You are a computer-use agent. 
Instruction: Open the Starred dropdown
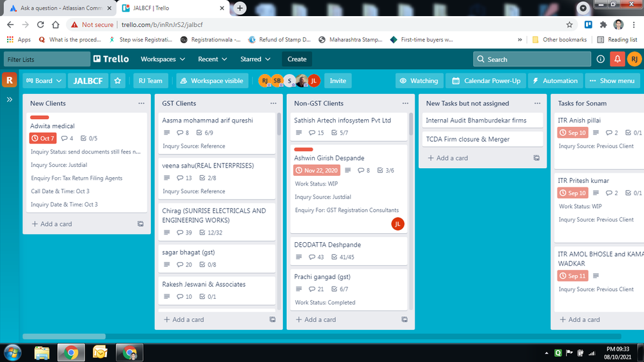pyautogui.click(x=255, y=59)
